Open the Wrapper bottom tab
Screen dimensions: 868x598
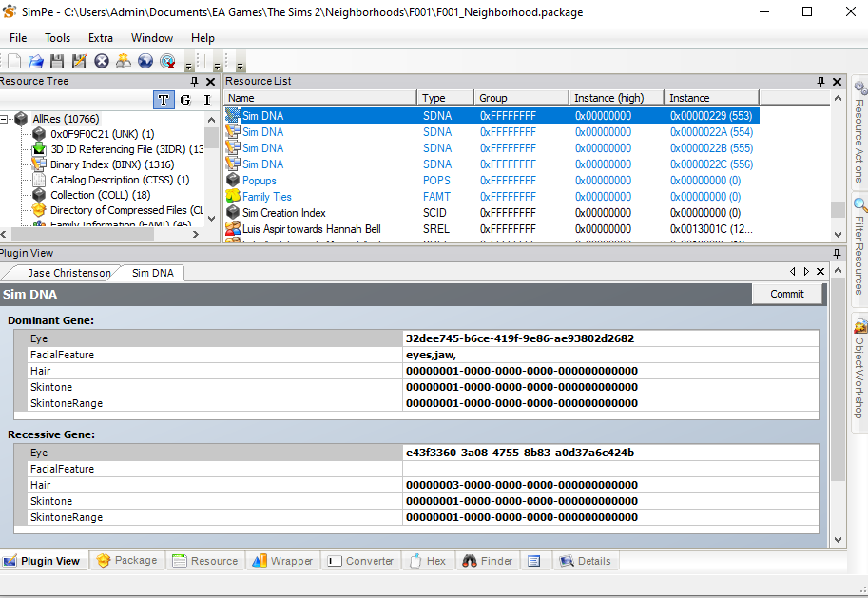(282, 561)
